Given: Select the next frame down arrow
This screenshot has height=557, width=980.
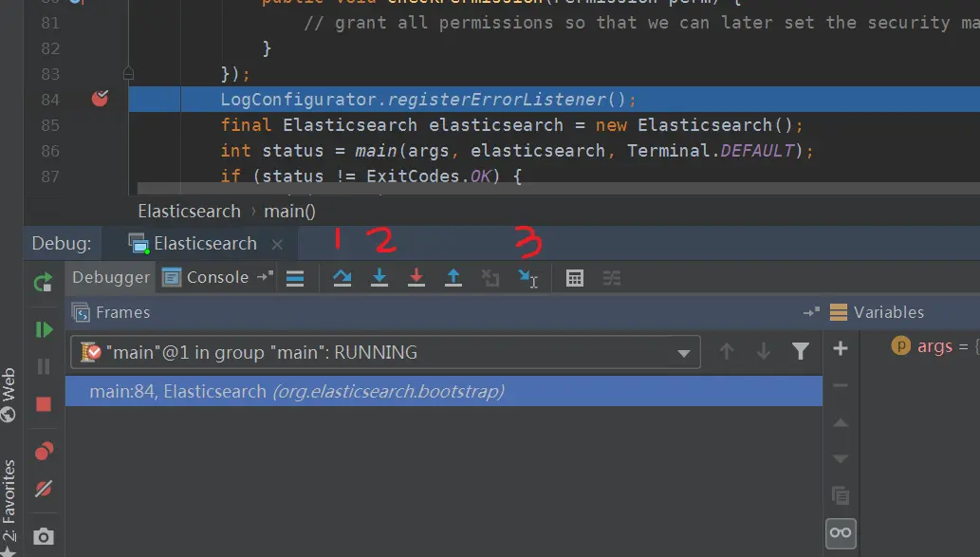Looking at the screenshot, I should point(763,351).
